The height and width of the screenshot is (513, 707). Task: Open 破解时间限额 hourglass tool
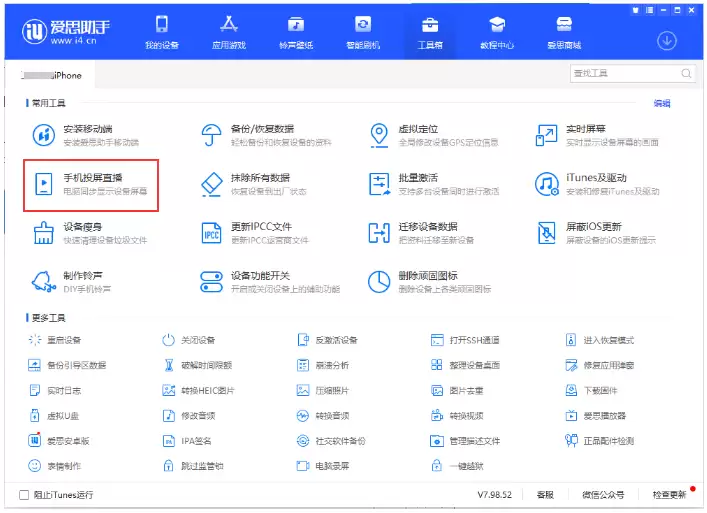pos(197,365)
